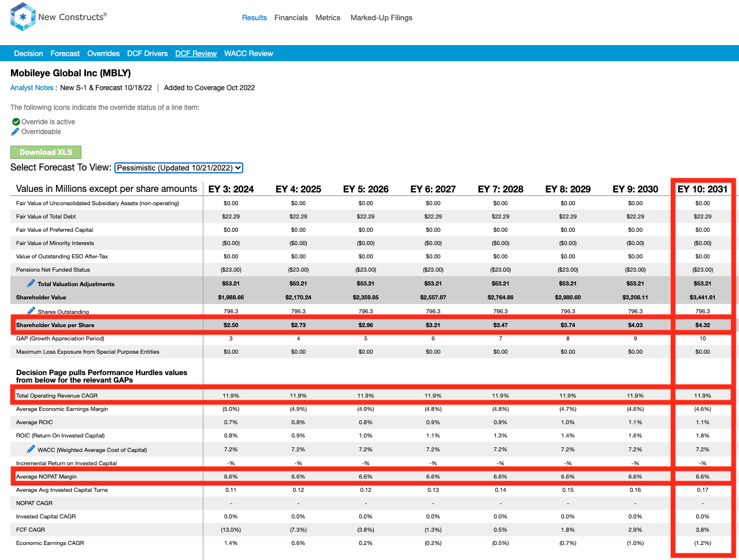Image resolution: width=739 pixels, height=560 pixels.
Task: Click the Average ROIC row label
Action: 34,422
